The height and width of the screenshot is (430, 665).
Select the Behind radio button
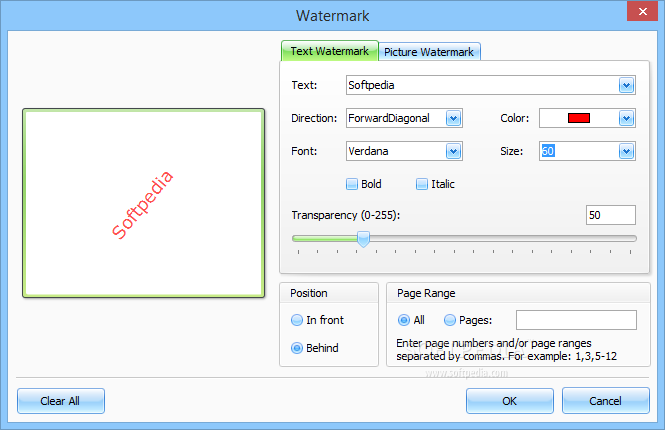[x=297, y=348]
